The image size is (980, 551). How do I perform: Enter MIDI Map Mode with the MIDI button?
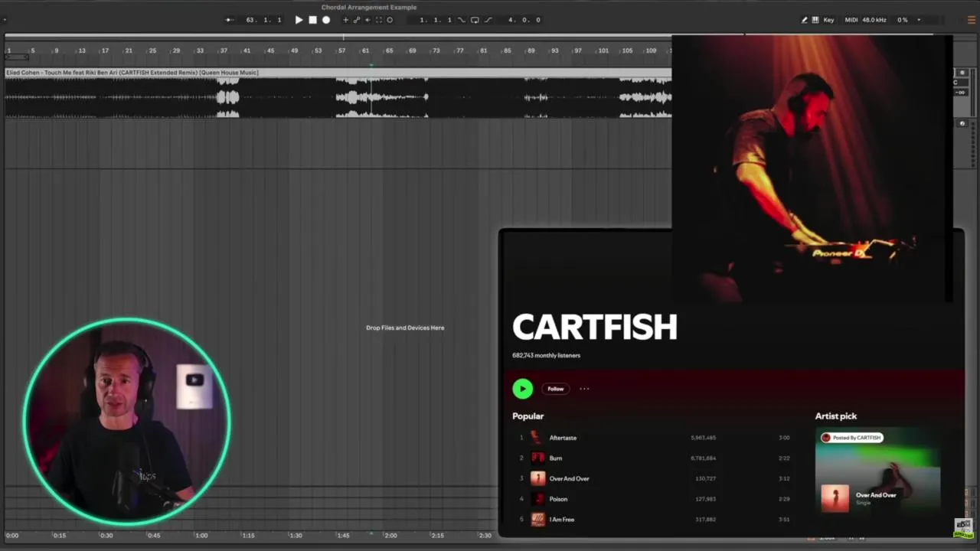click(851, 20)
